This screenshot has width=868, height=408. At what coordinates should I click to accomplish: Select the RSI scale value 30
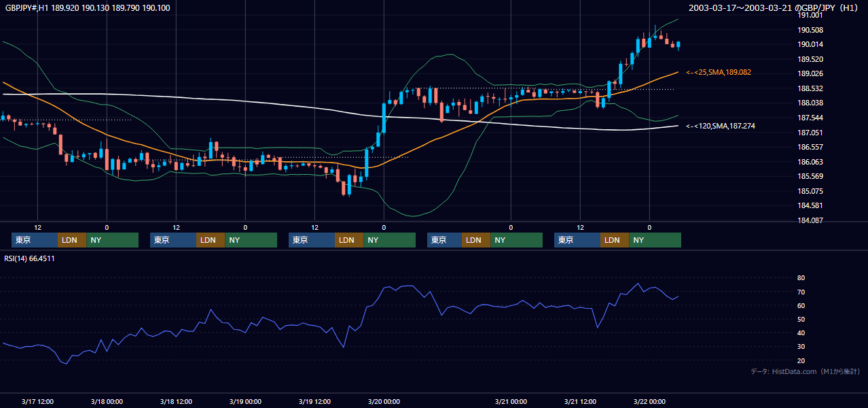coord(801,346)
